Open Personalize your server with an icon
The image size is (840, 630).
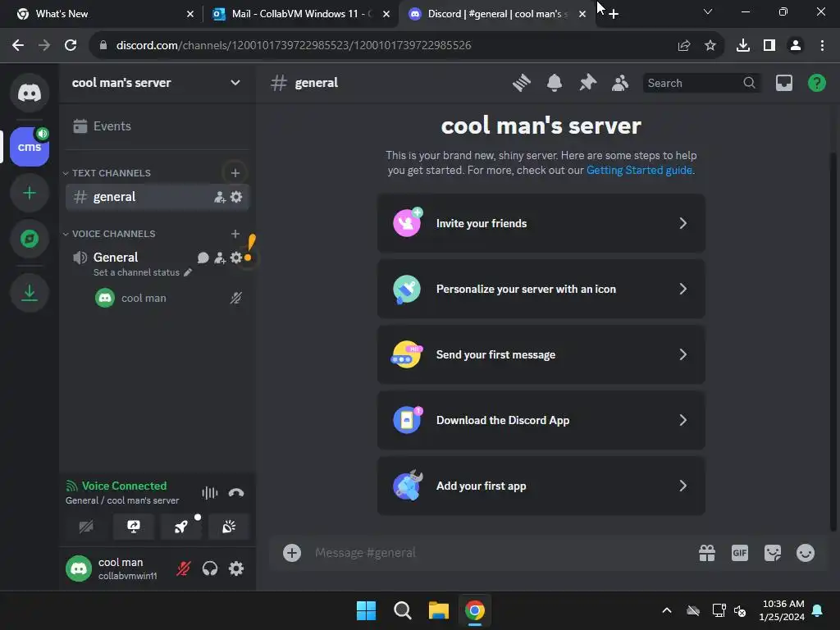point(541,289)
